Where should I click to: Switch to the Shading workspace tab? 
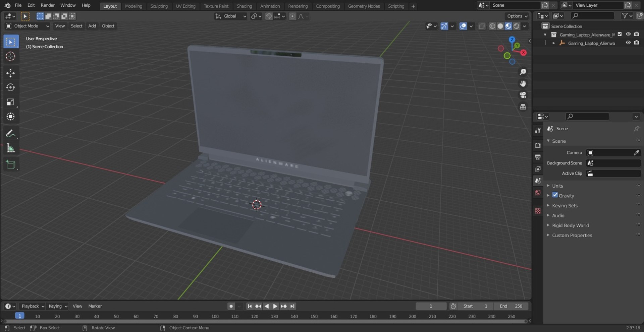click(244, 6)
